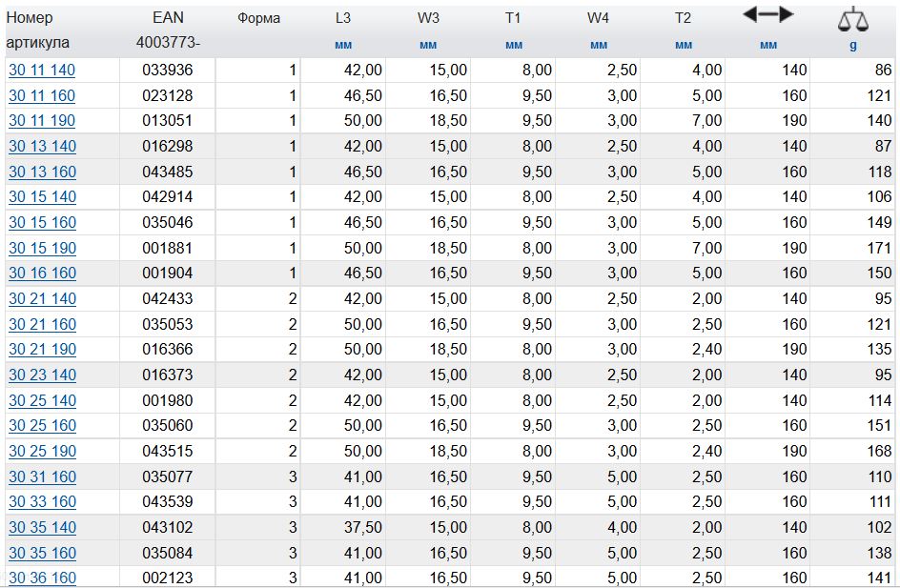
Task: Open the 30 35 140 article page
Action: click(x=42, y=528)
